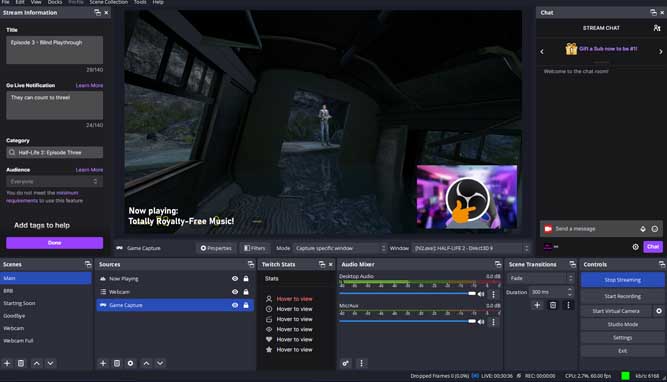The width and height of the screenshot is (667, 382).
Task: Open the Audience Everyone dropdown
Action: (54, 182)
